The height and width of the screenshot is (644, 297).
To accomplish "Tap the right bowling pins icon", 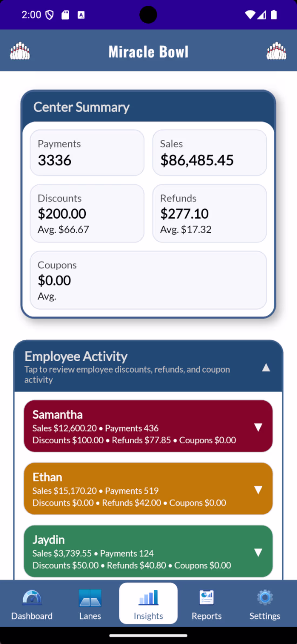I will (276, 51).
